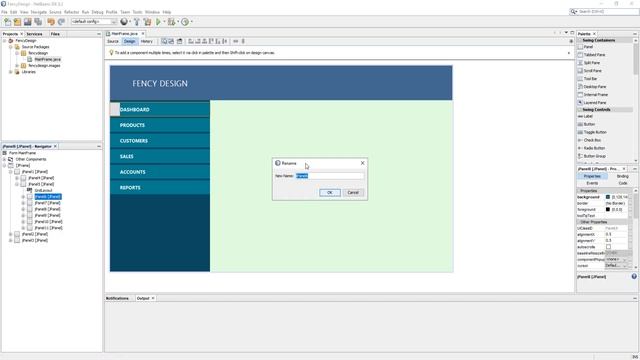This screenshot has width=640, height=360.
Task: Expand the fencydesign.images package
Action: click(17, 66)
